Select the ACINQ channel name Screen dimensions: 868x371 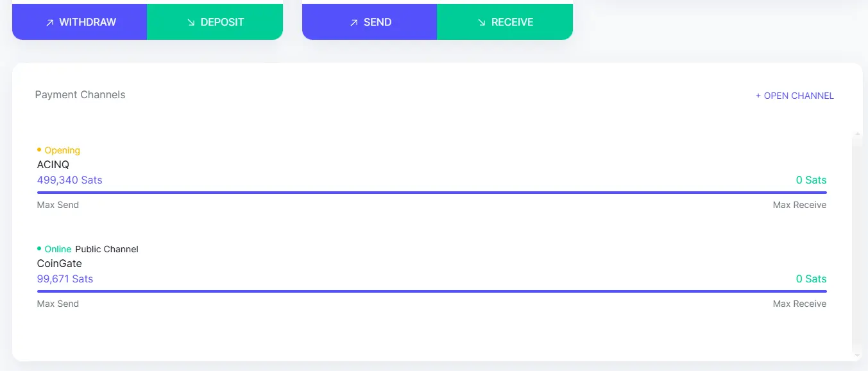53,165
